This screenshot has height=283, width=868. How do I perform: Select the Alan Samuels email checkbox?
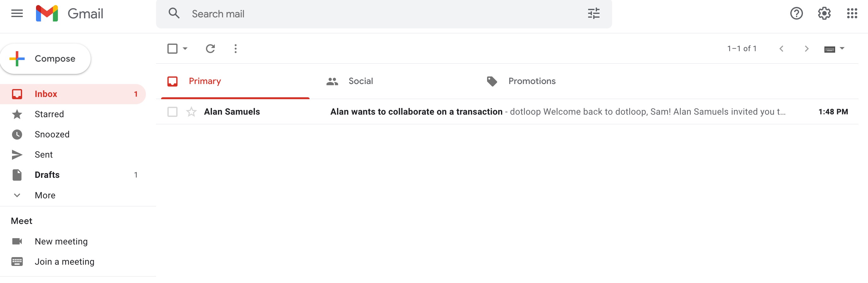[172, 111]
